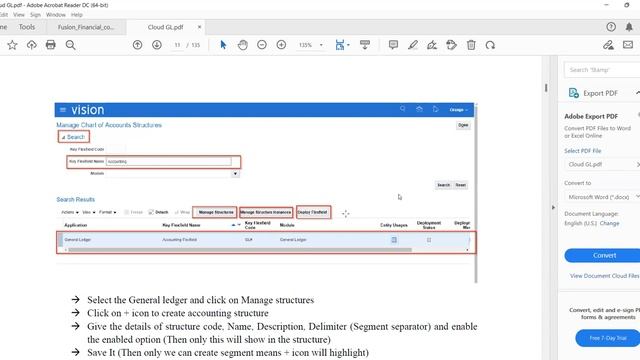Open the find text magnifier icon
This screenshot has height=360, width=640.
point(71,45)
